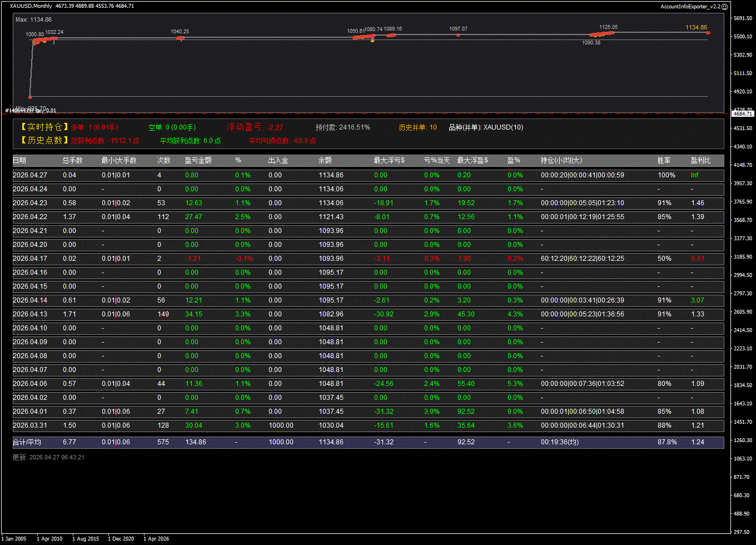The image size is (756, 545).
Task: Click the 日期 column header
Action: click(x=19, y=161)
